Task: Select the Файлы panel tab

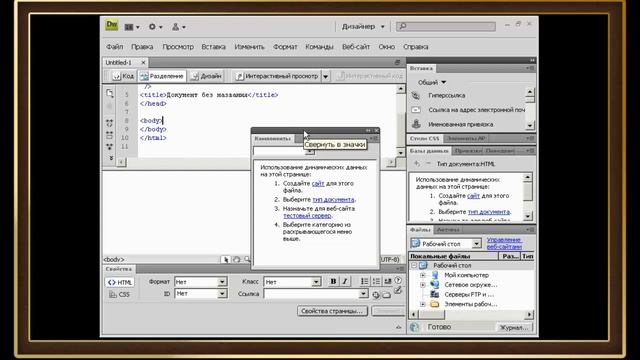Action: coord(420,230)
